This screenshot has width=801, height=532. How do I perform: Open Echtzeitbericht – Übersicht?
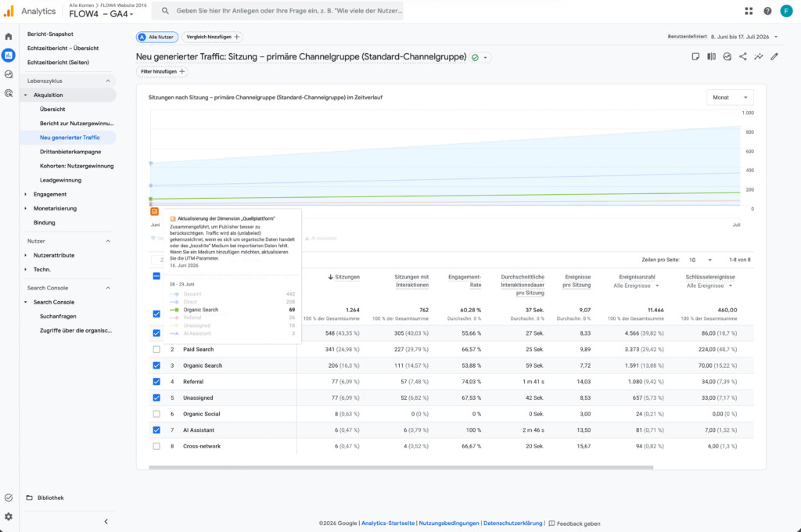click(x=63, y=48)
